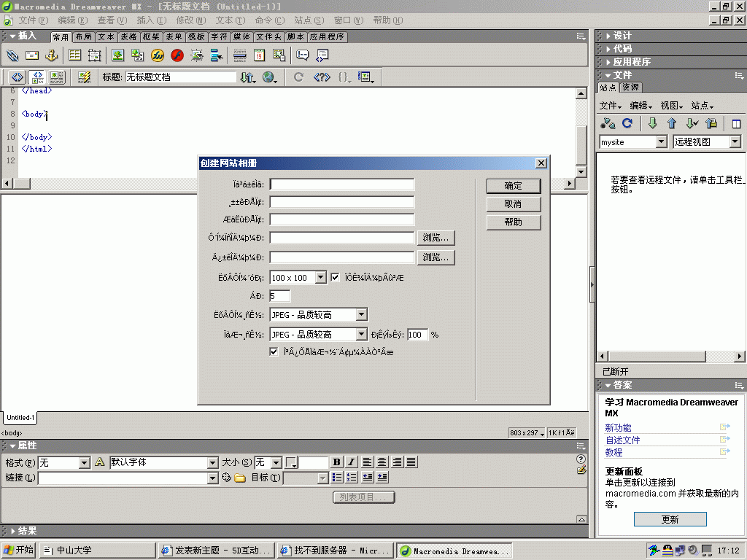Apply unordered list in Properties panel
The width and height of the screenshot is (747, 560).
pos(337,477)
